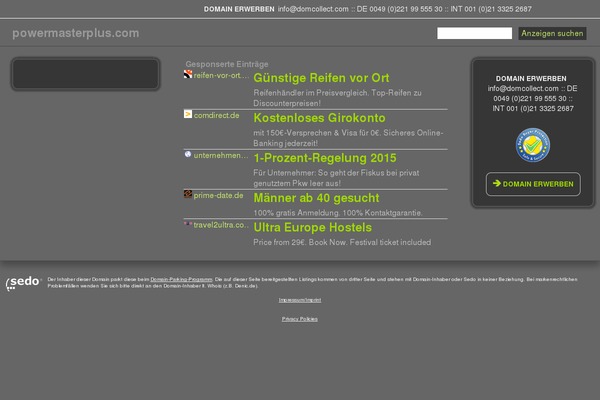This screenshot has height=400, width=600.
Task: Click the prime-date.de domain link
Action: tap(218, 195)
